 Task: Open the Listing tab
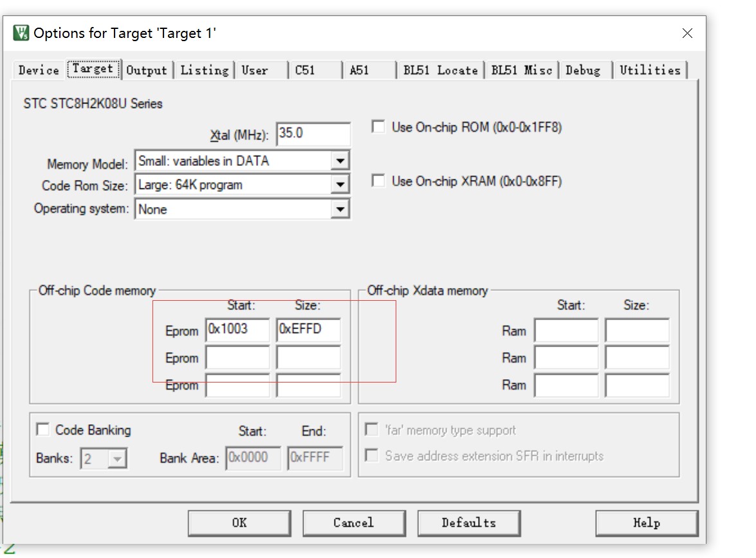click(x=205, y=70)
